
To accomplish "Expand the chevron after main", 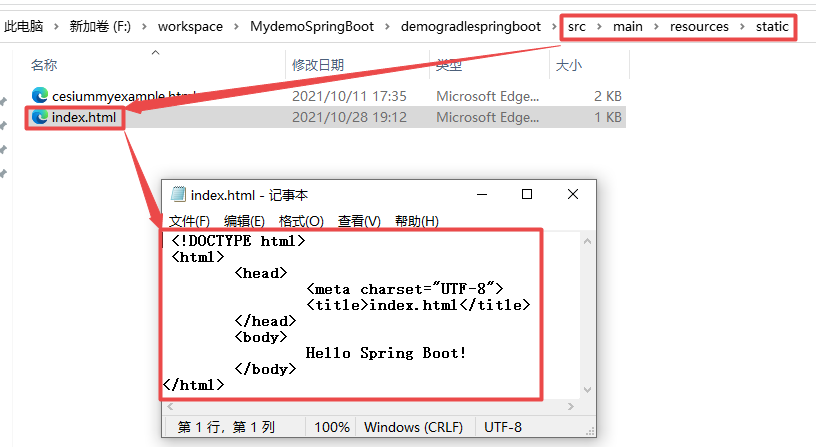I will coord(656,27).
